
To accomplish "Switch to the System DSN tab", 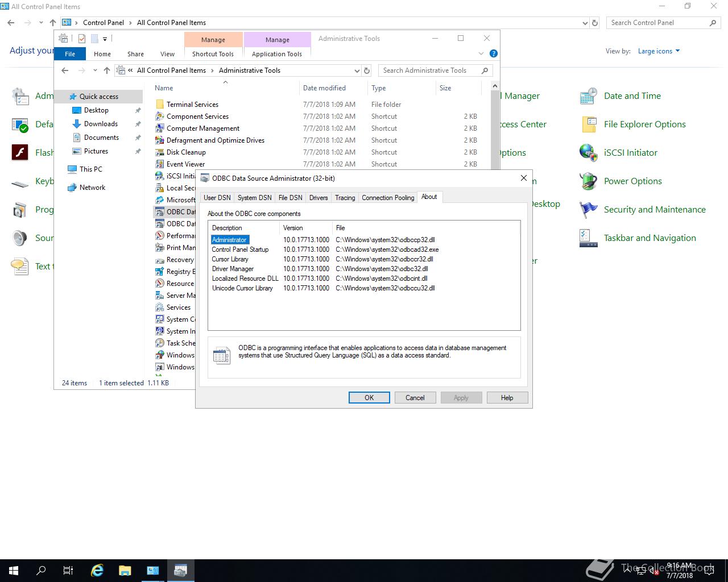I will [254, 198].
